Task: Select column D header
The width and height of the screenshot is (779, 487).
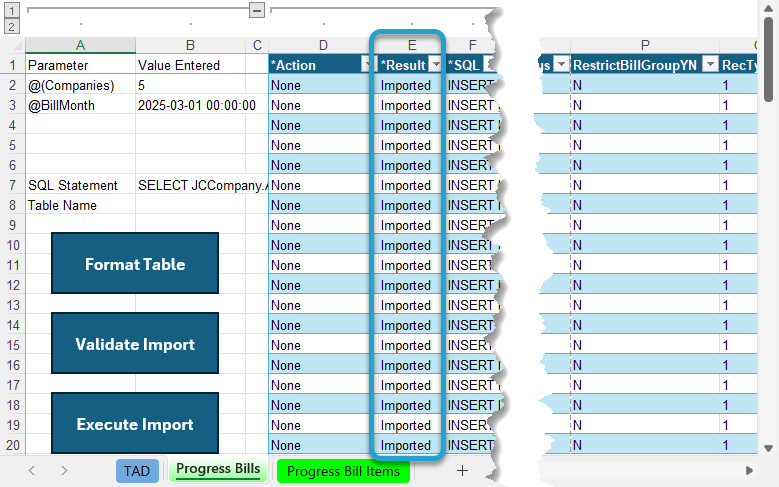Action: click(x=323, y=45)
